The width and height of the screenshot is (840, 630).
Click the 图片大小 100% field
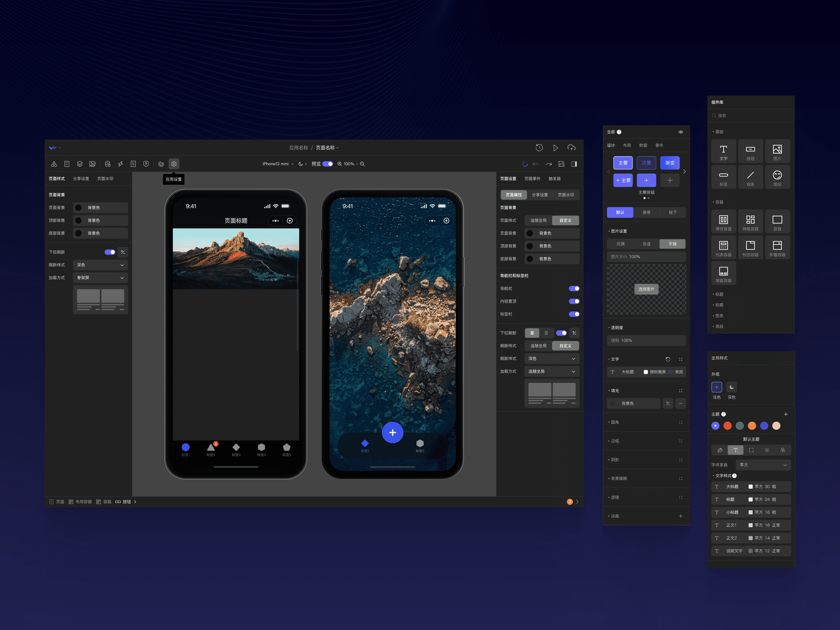[646, 257]
